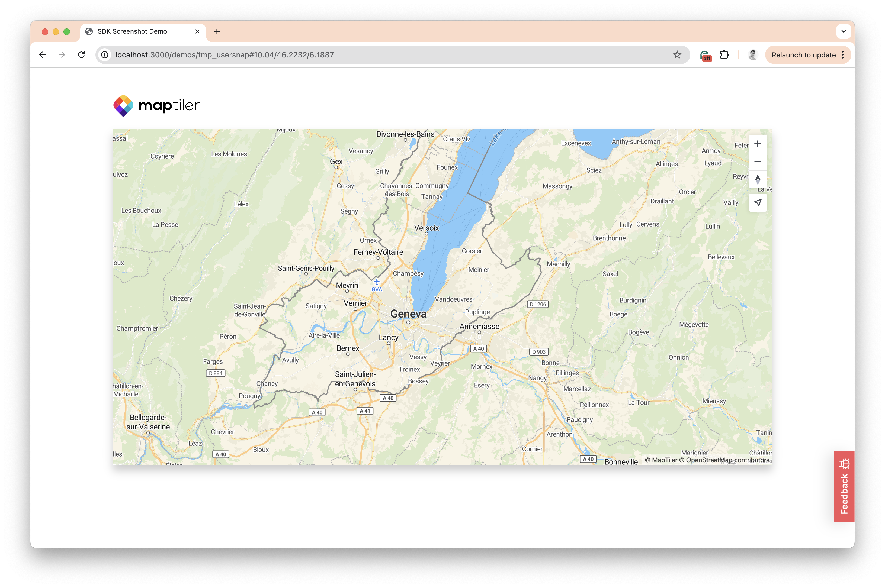View site information icon in address bar
This screenshot has height=588, width=885.
105,55
